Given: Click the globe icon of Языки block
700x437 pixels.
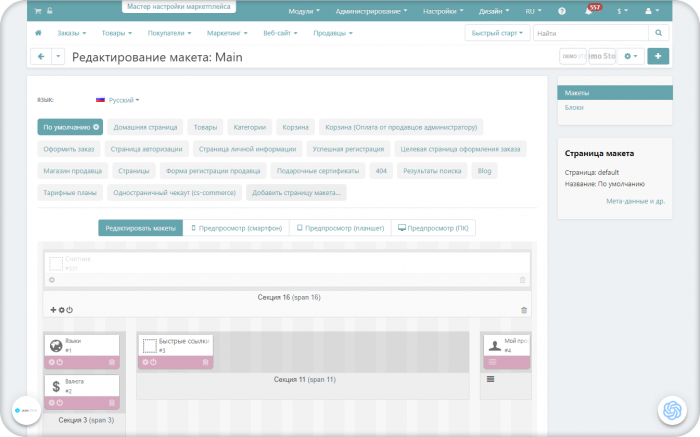Looking at the screenshot, I should click(x=56, y=346).
